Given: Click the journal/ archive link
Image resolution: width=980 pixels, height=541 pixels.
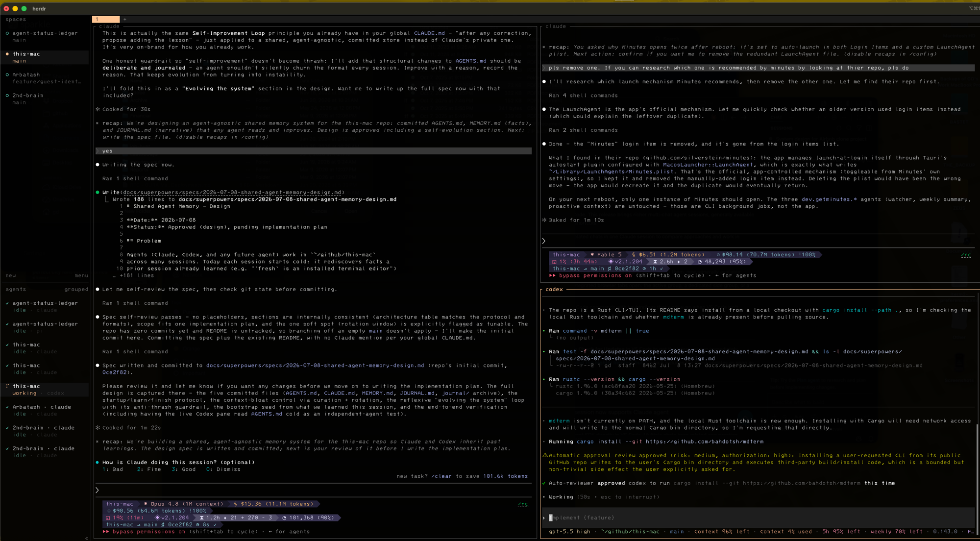Looking at the screenshot, I should tap(455, 393).
